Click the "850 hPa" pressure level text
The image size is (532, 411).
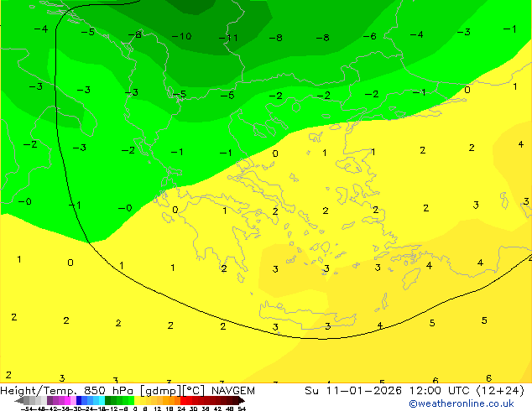[108, 391]
